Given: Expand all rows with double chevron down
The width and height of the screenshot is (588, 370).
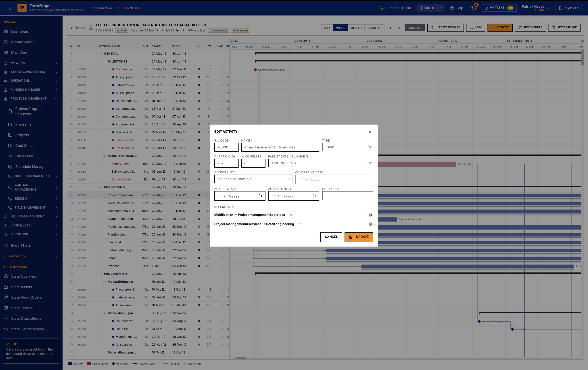Looking at the screenshot, I should coord(391,28).
